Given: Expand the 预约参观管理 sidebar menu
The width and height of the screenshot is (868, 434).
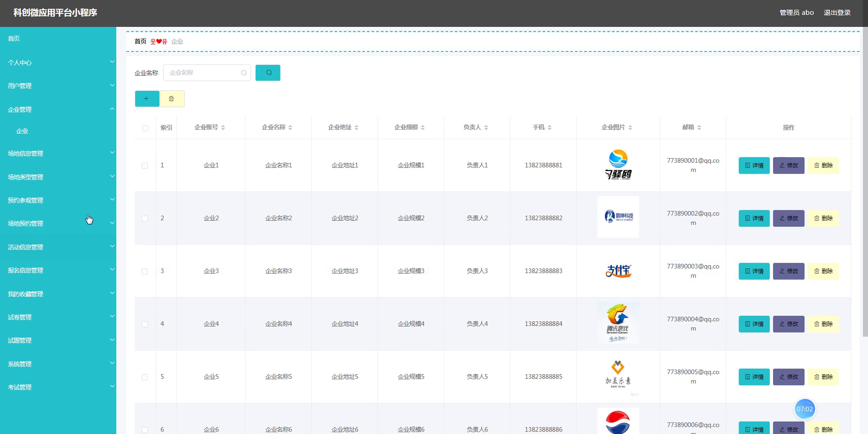Looking at the screenshot, I should (58, 200).
